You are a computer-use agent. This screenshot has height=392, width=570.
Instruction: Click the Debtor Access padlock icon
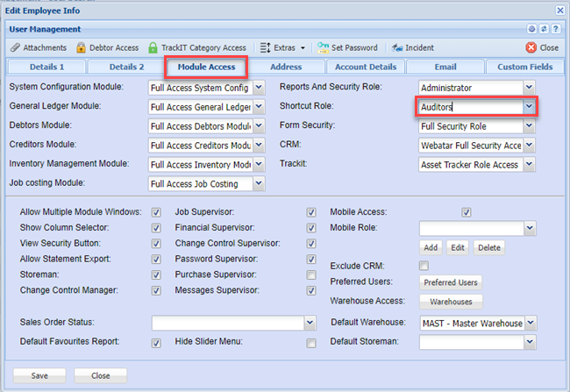pyautogui.click(x=82, y=47)
